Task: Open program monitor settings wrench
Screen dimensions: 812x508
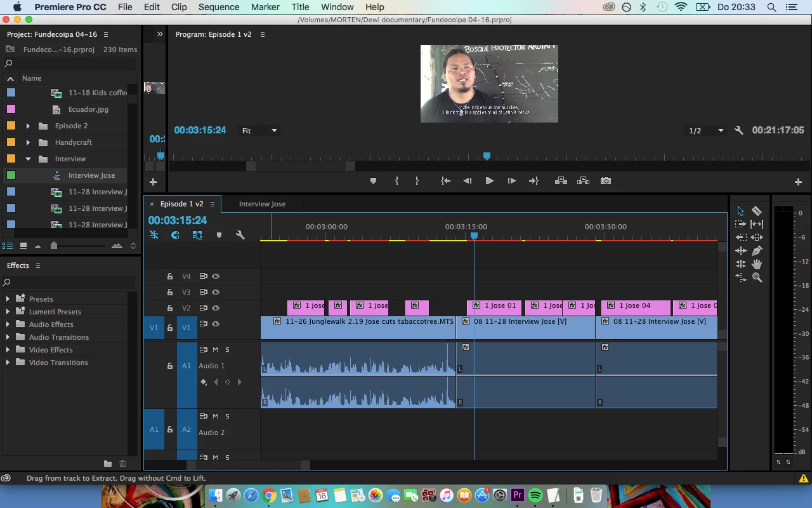Action: [x=738, y=130]
